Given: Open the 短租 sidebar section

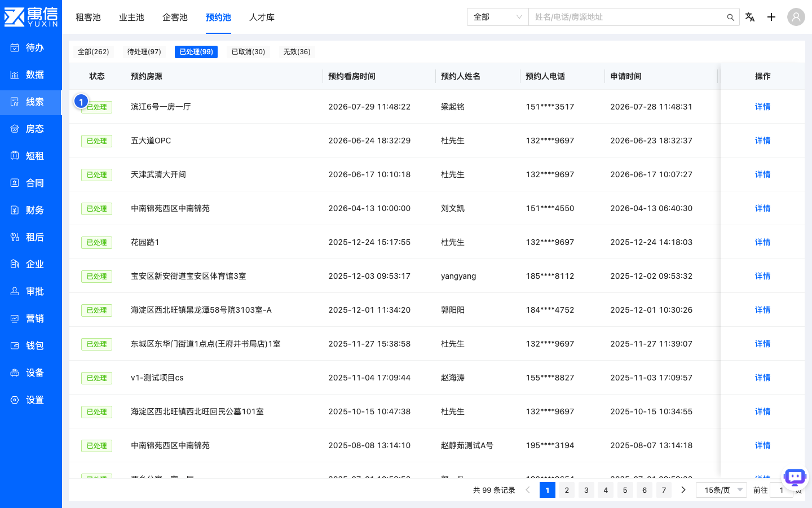Looking at the screenshot, I should 31,156.
